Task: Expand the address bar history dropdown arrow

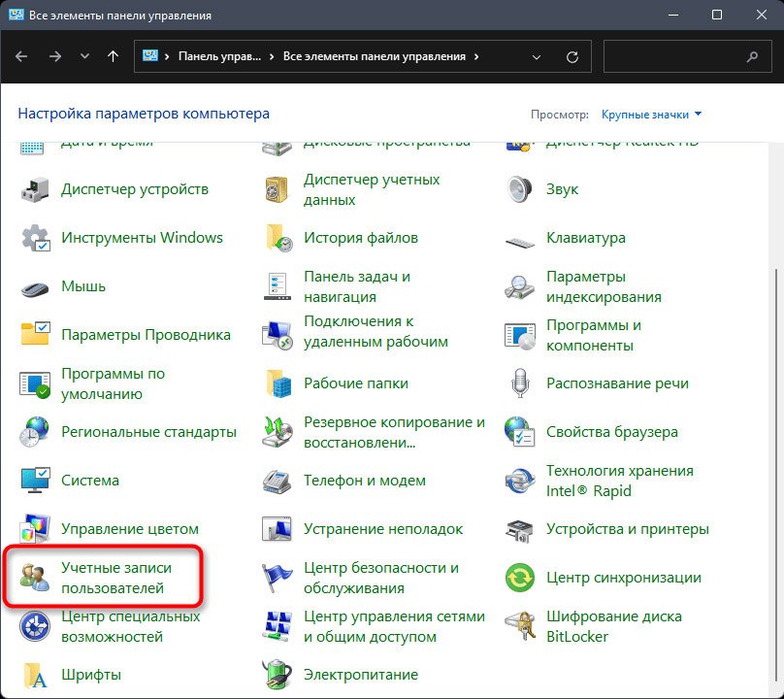Action: (537, 57)
